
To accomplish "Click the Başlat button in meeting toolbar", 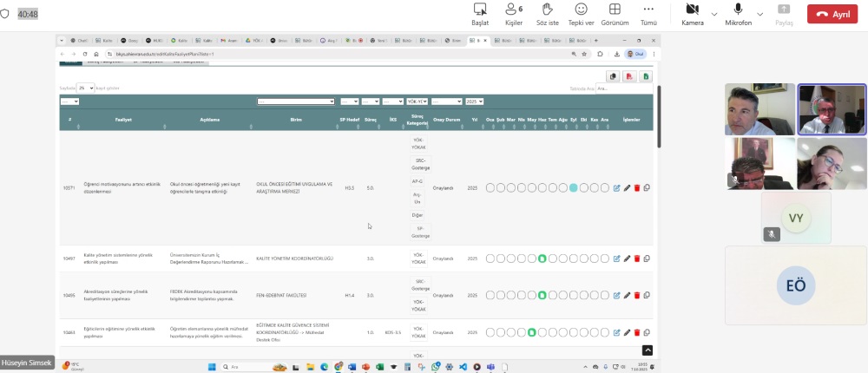I will coord(480,13).
